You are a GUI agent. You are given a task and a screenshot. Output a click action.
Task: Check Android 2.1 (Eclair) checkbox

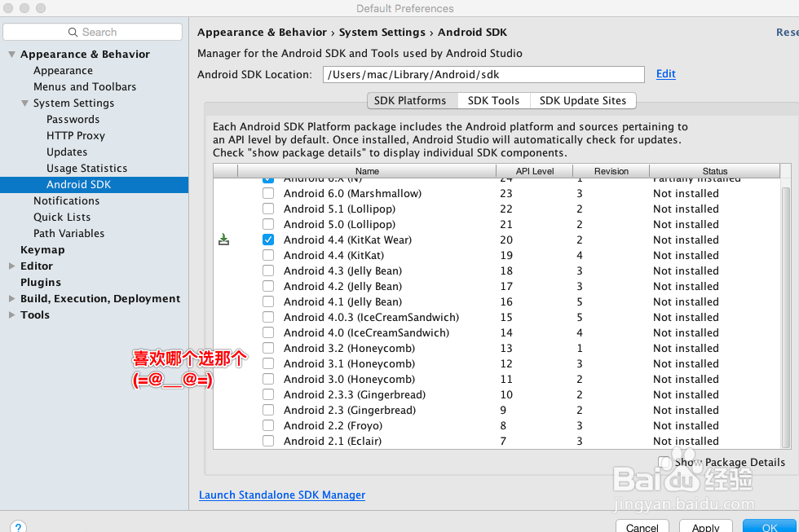pyautogui.click(x=268, y=441)
